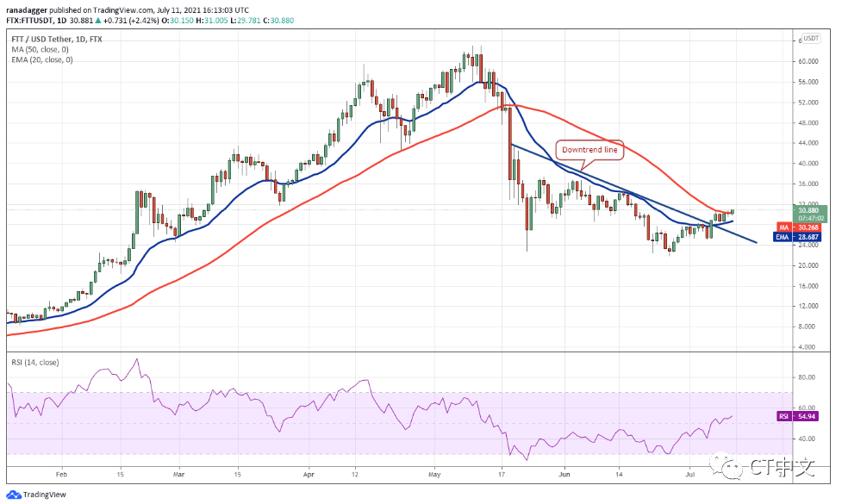Screen dimensions: 842x504
Task: Select the MA (50, close, 0) indicator legend
Action: pyautogui.click(x=41, y=48)
